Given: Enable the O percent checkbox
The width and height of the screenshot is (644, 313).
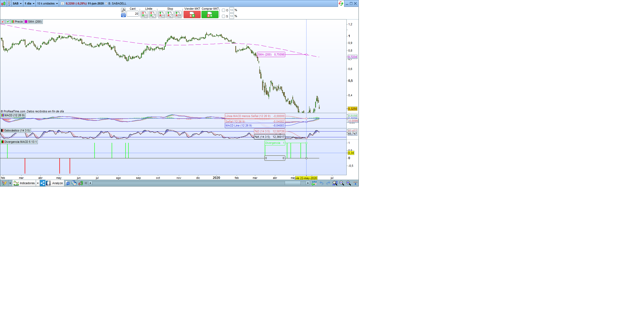Looking at the screenshot, I should point(224,10).
